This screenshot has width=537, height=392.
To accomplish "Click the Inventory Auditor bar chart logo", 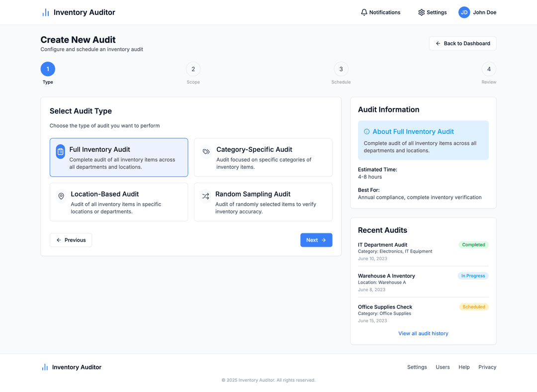I will coord(45,12).
